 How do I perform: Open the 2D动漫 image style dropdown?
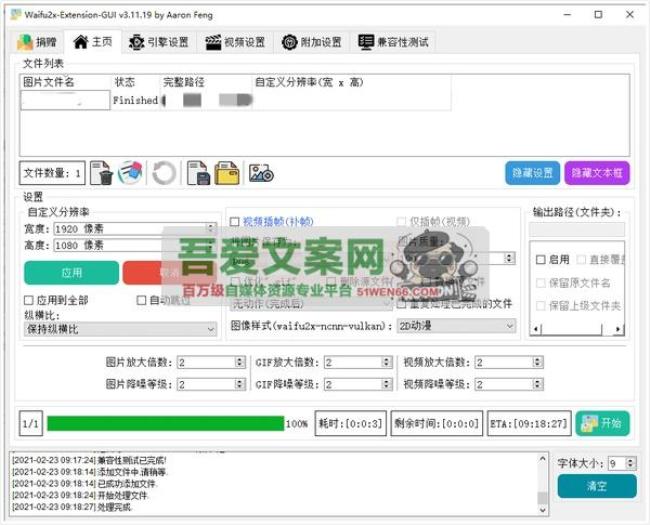pos(456,326)
